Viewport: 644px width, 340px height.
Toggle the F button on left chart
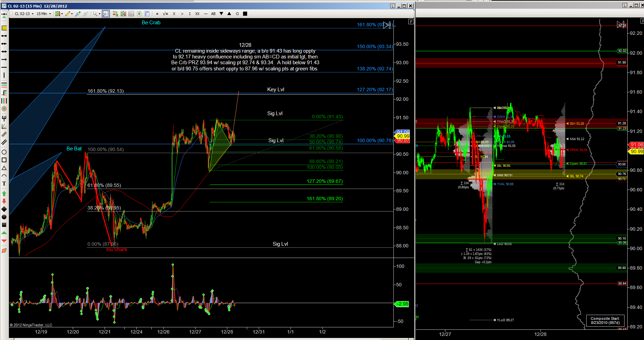click(411, 22)
